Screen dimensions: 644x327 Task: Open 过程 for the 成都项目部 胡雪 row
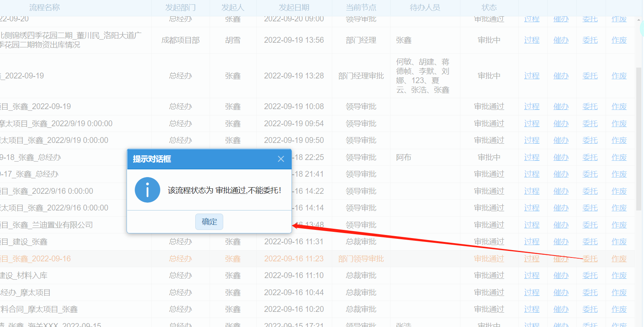531,40
